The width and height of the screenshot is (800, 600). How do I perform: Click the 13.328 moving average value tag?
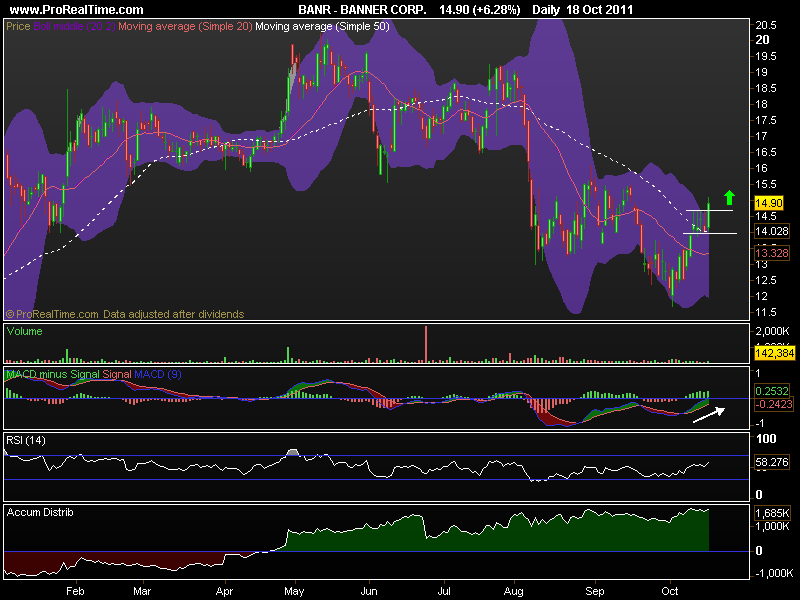click(771, 253)
